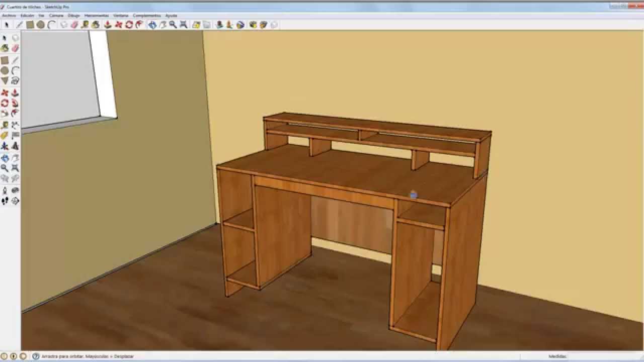Image resolution: width=644 pixels, height=362 pixels.
Task: Activate the Arc tool in top toolbar
Action: coord(52,25)
